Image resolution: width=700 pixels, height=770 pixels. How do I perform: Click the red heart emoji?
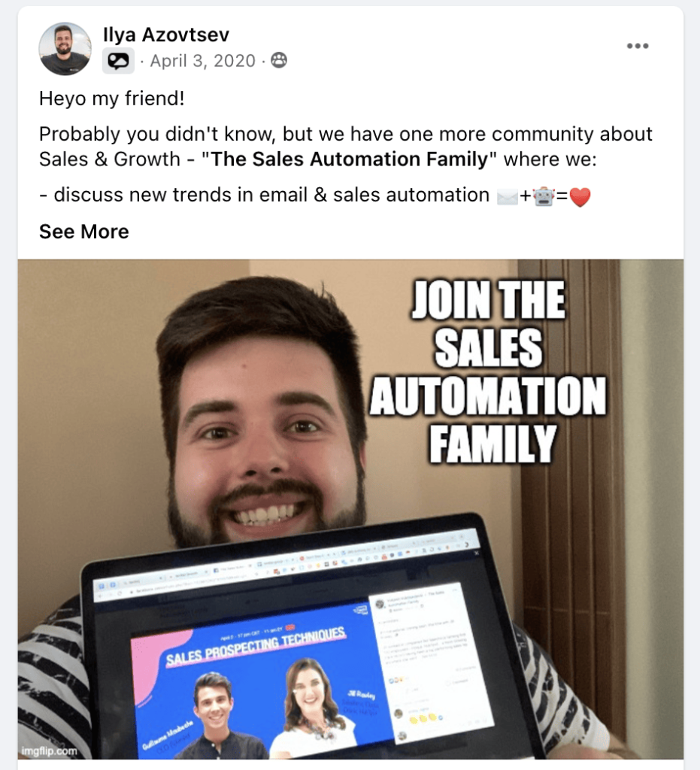580,198
